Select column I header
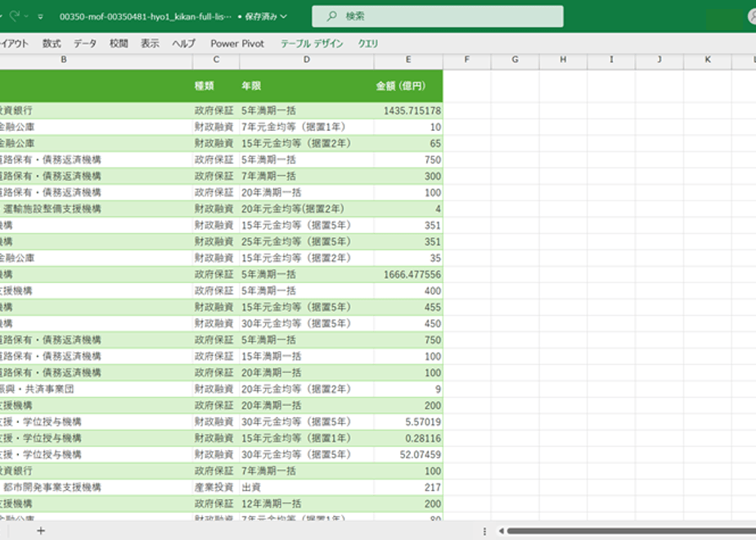The height and width of the screenshot is (540, 756). (x=611, y=59)
